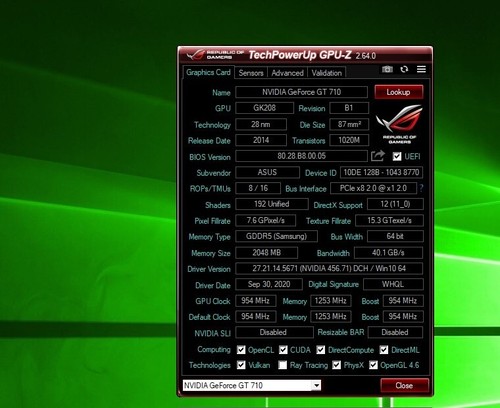Toggle the Vulkan checkbox
This screenshot has height=408, width=500.
pyautogui.click(x=241, y=365)
